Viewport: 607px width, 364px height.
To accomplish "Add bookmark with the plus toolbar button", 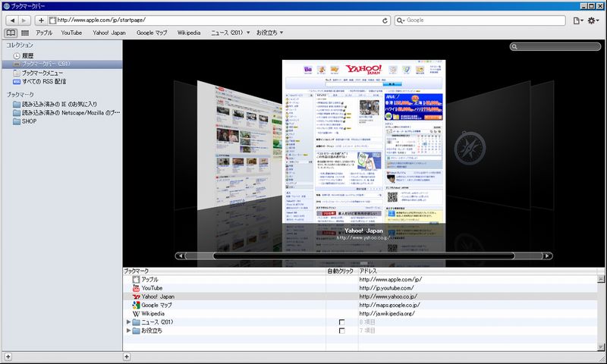I will pyautogui.click(x=41, y=20).
